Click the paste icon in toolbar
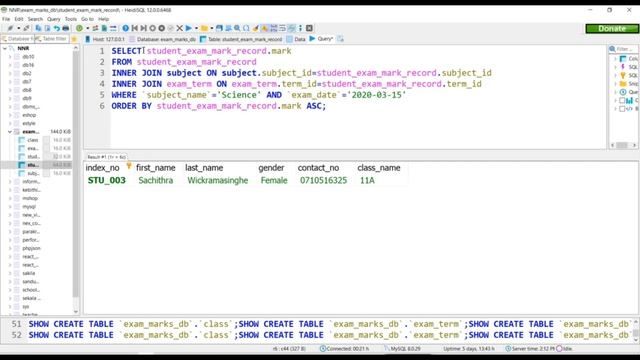 (x=47, y=28)
